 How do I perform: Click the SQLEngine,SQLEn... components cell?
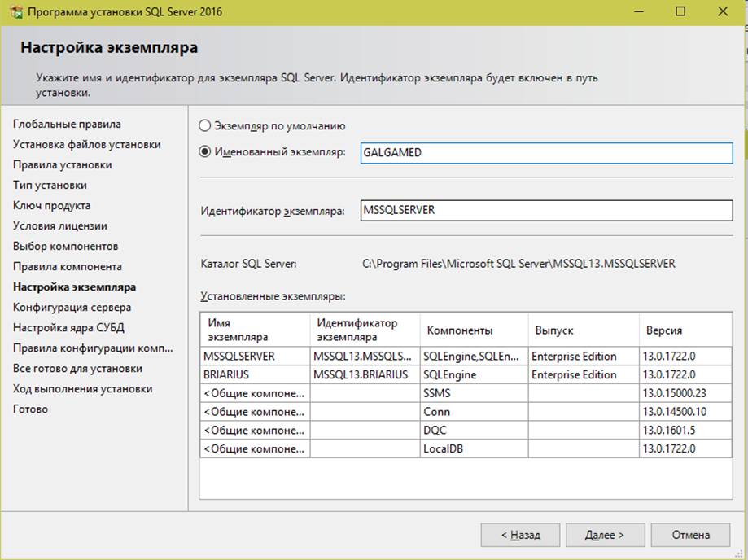(475, 357)
